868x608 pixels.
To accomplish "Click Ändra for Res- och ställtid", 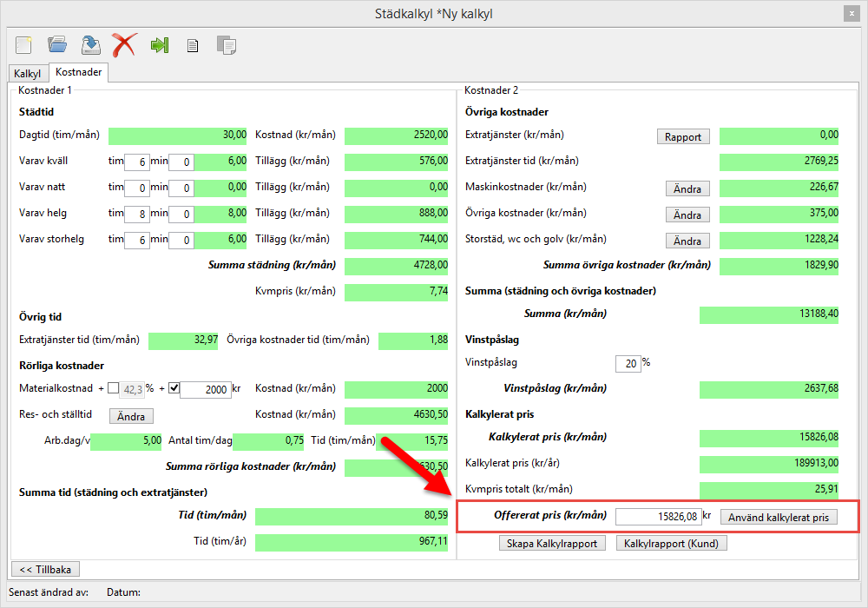I will (131, 416).
